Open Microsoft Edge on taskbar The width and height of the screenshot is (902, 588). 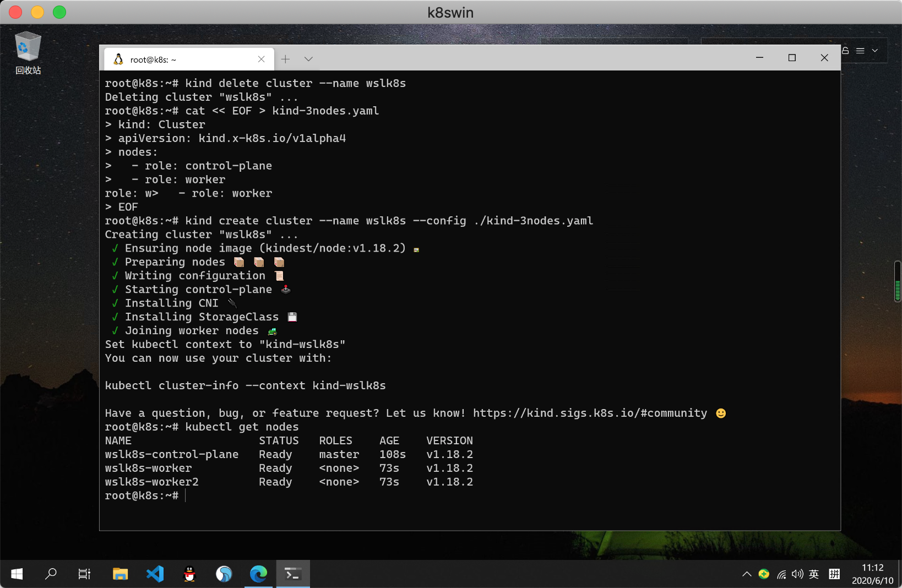(258, 574)
